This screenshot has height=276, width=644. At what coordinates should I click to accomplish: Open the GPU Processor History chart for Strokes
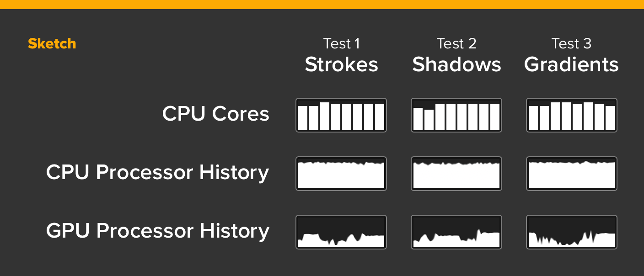[x=341, y=232]
